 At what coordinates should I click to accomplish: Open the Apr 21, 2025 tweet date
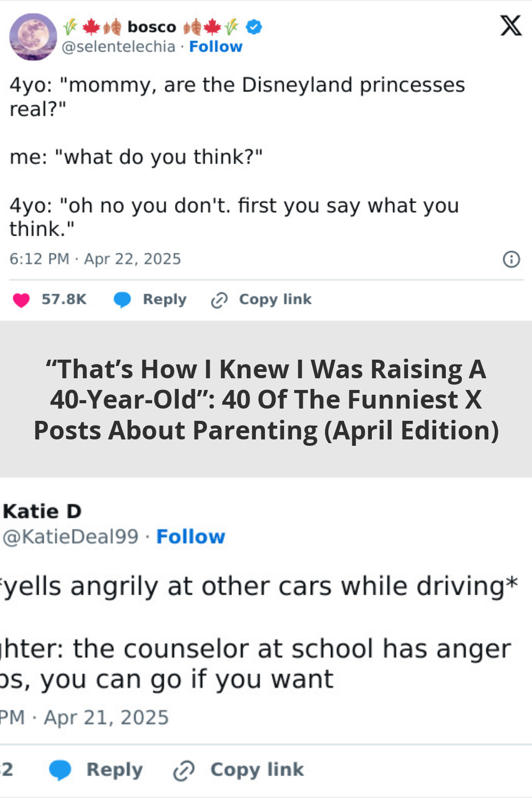(x=106, y=718)
